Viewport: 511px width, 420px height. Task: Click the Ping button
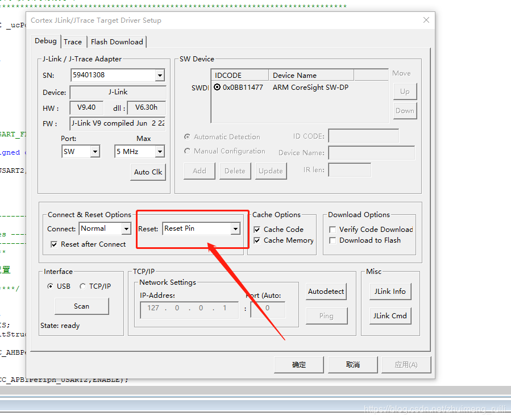[326, 316]
